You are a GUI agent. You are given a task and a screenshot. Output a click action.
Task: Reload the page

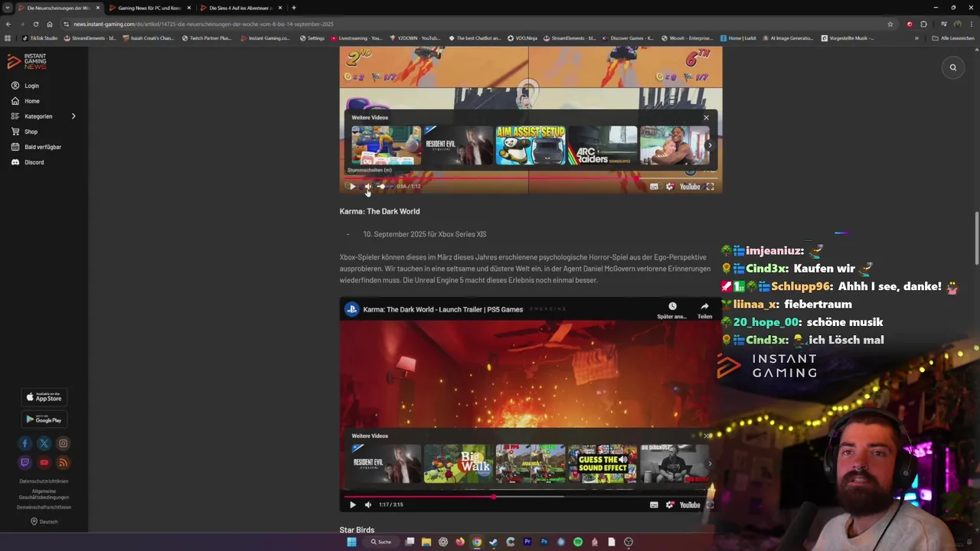coord(35,24)
